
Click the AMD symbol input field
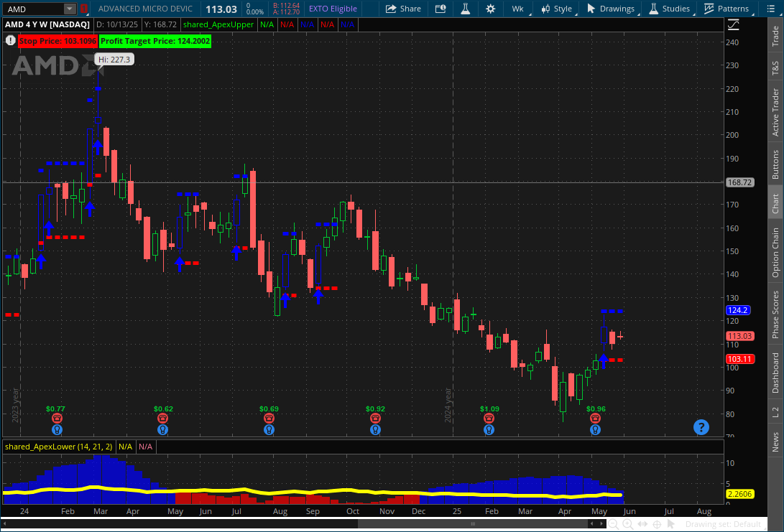pos(35,9)
